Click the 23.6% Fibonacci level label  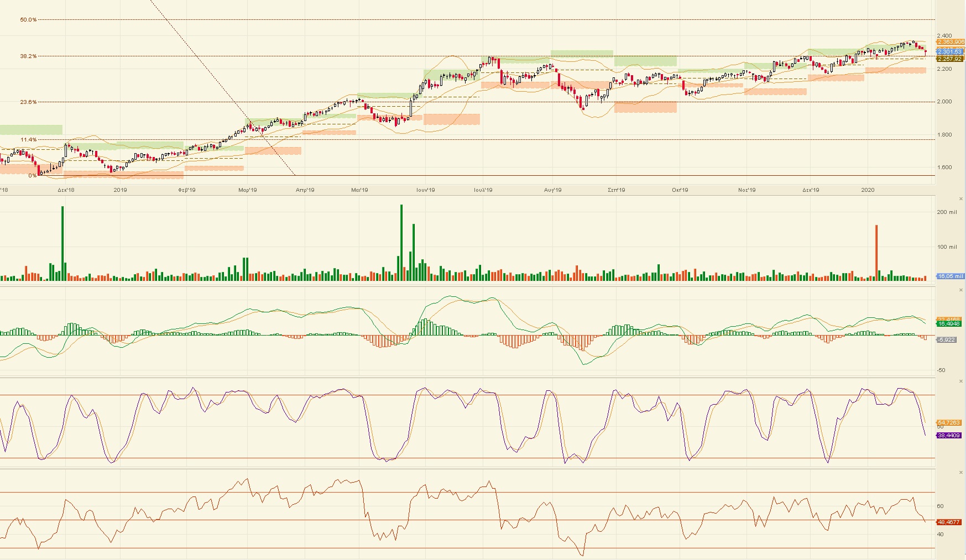click(x=28, y=102)
